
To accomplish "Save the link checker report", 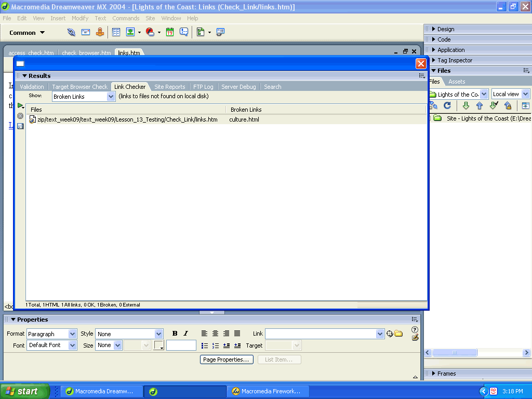I will click(20, 126).
